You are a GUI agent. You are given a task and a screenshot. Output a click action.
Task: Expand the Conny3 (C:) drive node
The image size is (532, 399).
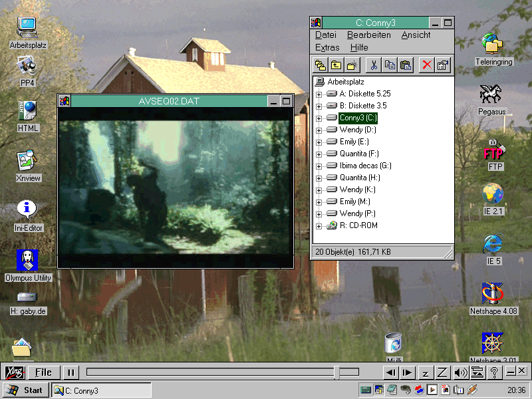(x=319, y=118)
